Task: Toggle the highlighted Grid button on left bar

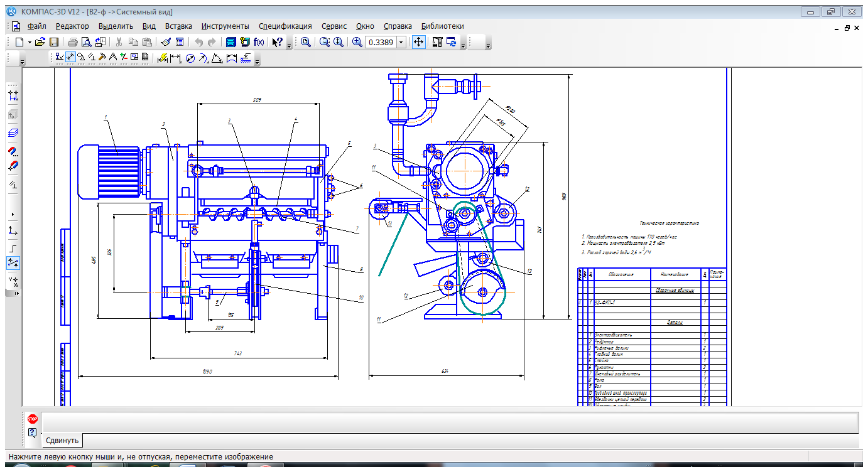Action: pyautogui.click(x=13, y=262)
